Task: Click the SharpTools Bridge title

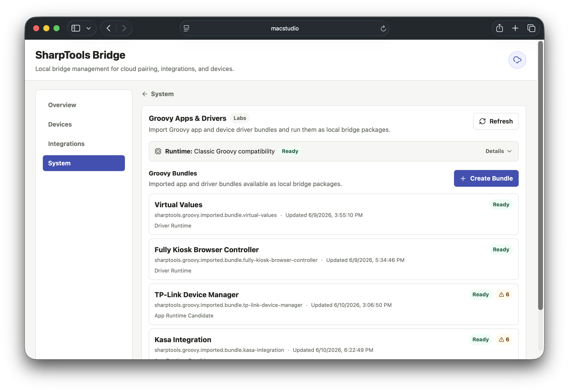Action: coord(80,55)
